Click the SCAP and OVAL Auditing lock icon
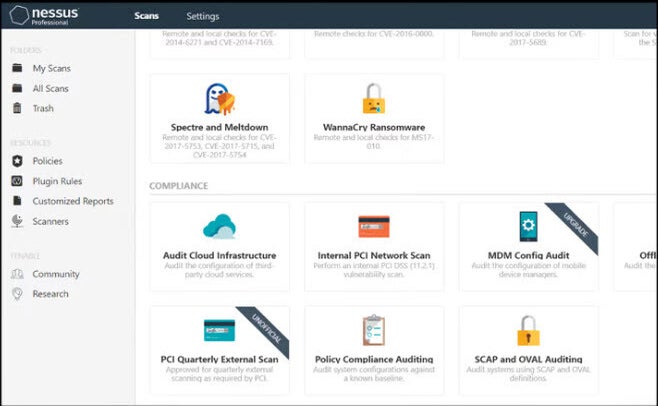658x406 pixels. (528, 329)
